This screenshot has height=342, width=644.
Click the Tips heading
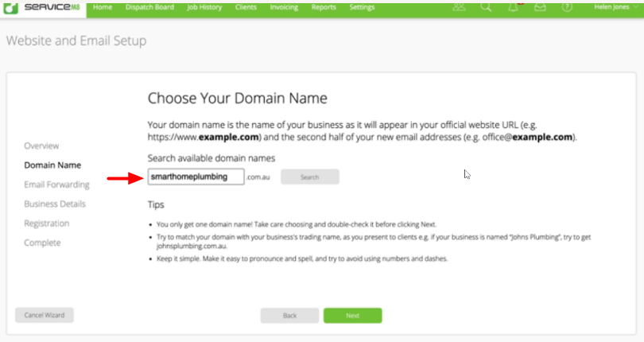pyautogui.click(x=156, y=204)
